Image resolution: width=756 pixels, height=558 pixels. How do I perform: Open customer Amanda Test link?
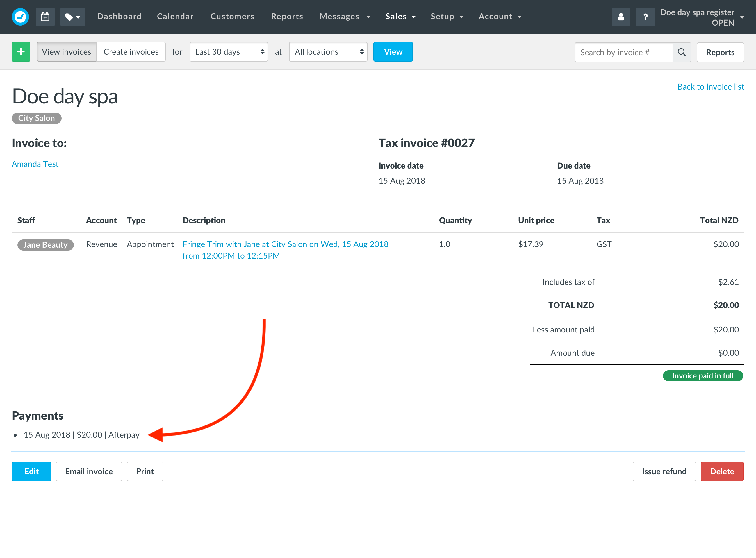click(x=35, y=164)
